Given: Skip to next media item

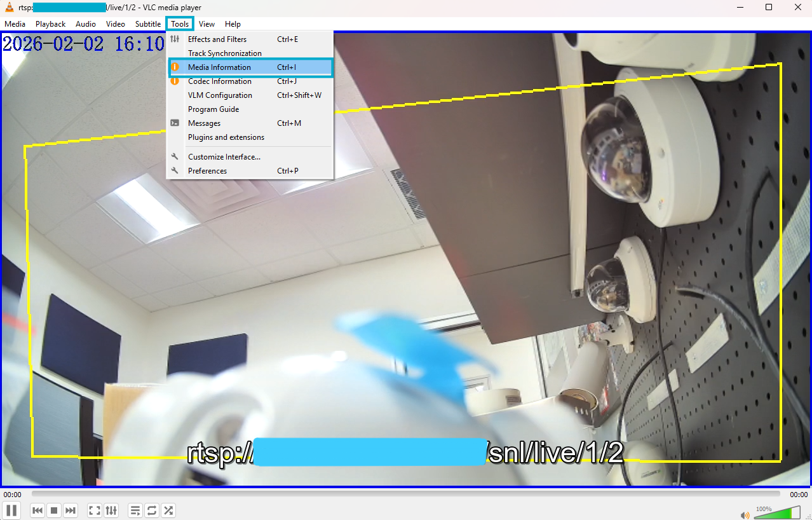Looking at the screenshot, I should (x=71, y=510).
